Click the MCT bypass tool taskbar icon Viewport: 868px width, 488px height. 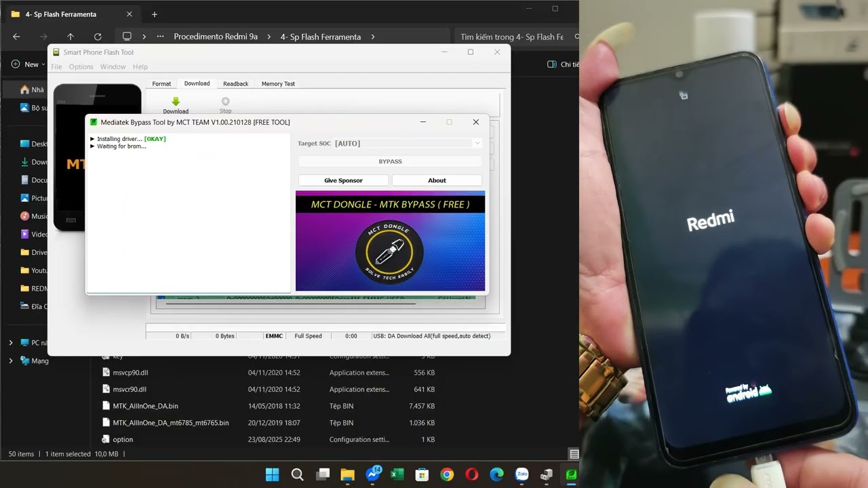coord(572,474)
